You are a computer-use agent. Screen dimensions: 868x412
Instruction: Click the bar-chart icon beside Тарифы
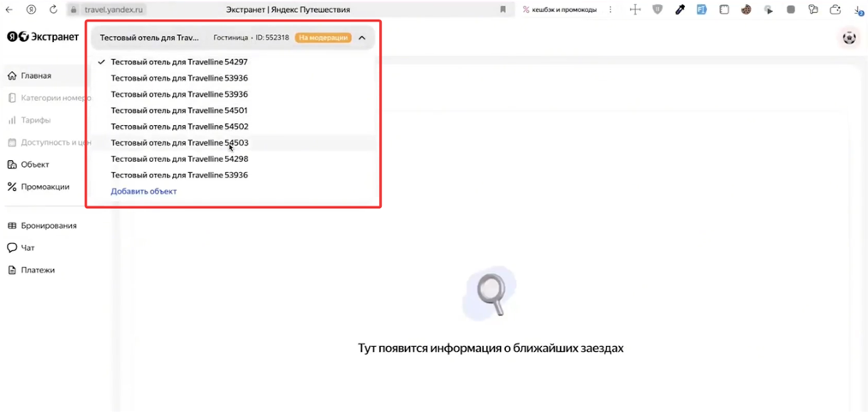(12, 120)
